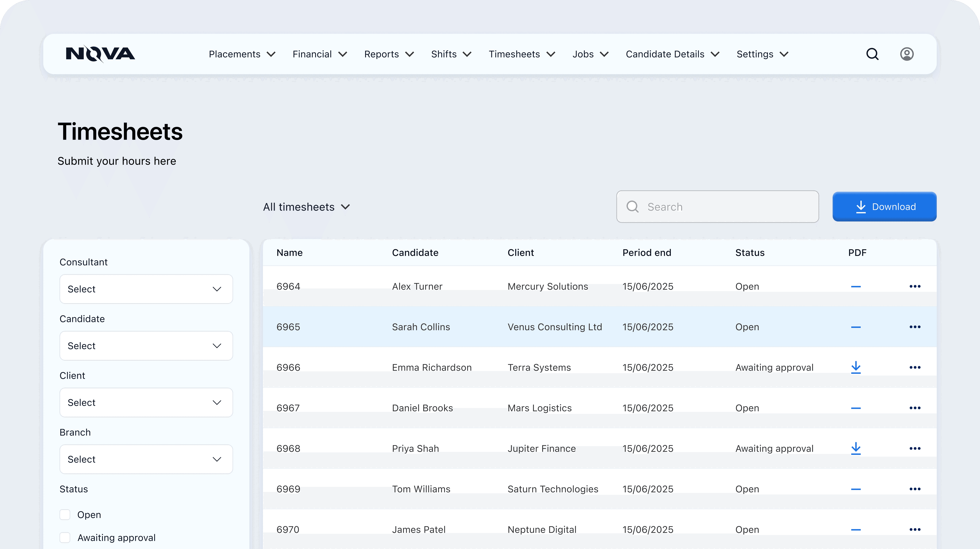Click the search magnifier icon in navbar
Screen dimensions: 980x549
(872, 54)
